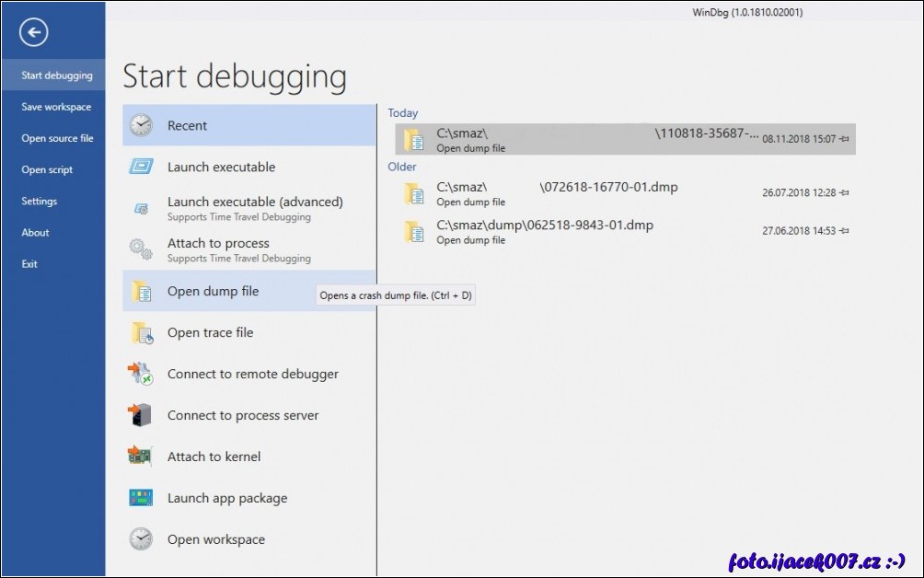Click the Launch app package icon
The height and width of the screenshot is (578, 924).
point(141,498)
